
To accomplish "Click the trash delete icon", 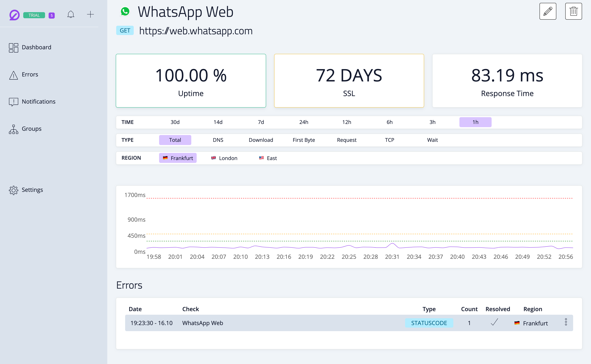I will click(573, 11).
